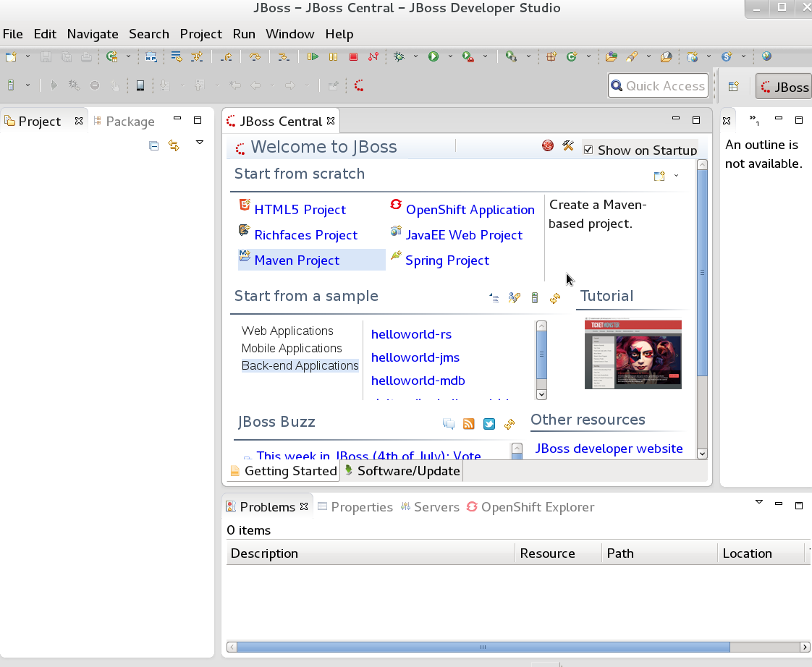Click the Maven Project link
Screen dimensions: 812x667
(297, 260)
